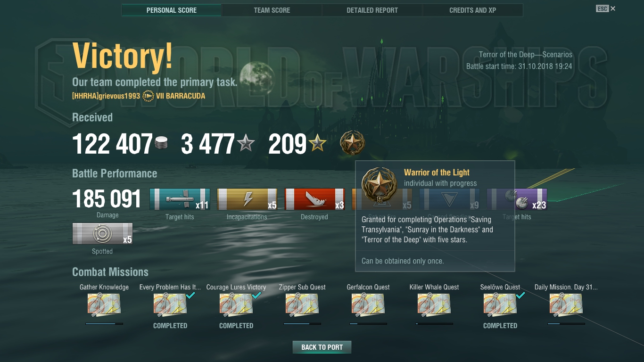The image size is (644, 362).
Task: Select the Incapacitations ribbon with lightning bolt
Action: tap(247, 199)
